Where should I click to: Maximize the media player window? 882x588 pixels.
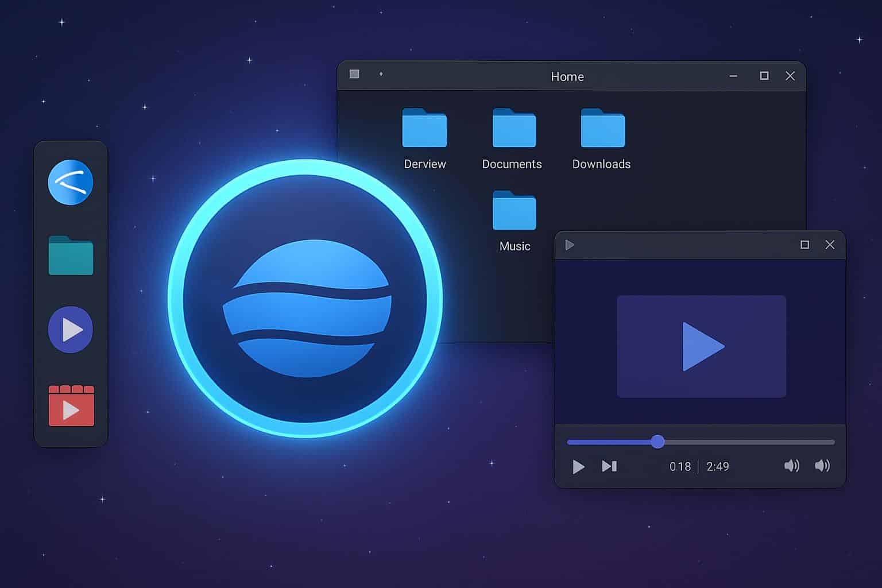click(x=804, y=245)
